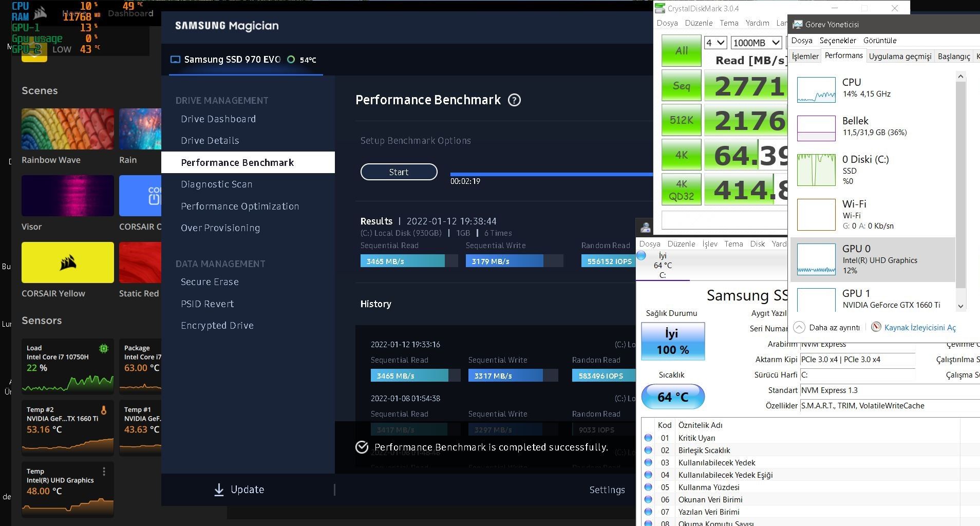Click the status circle for 06 Okunan Veri Birimi

tap(648, 500)
